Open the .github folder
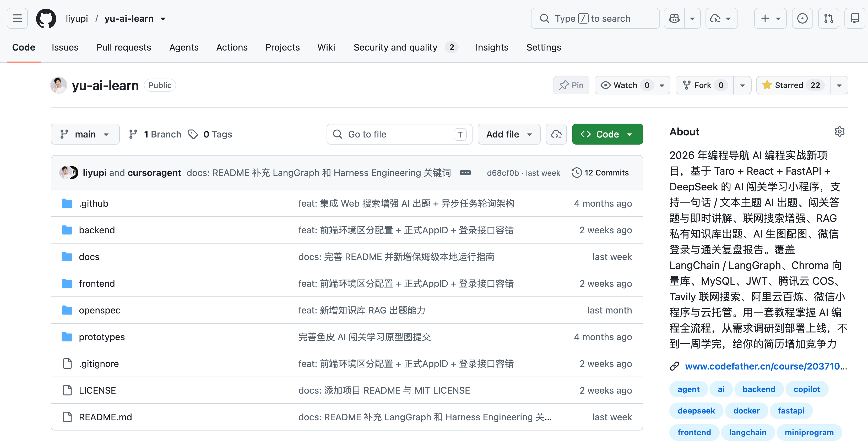The image size is (868, 441). [93, 203]
